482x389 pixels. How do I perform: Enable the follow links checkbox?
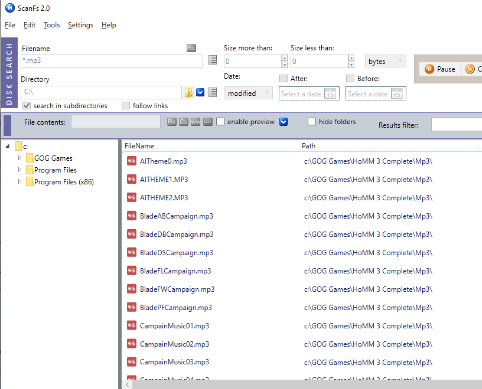pos(126,106)
